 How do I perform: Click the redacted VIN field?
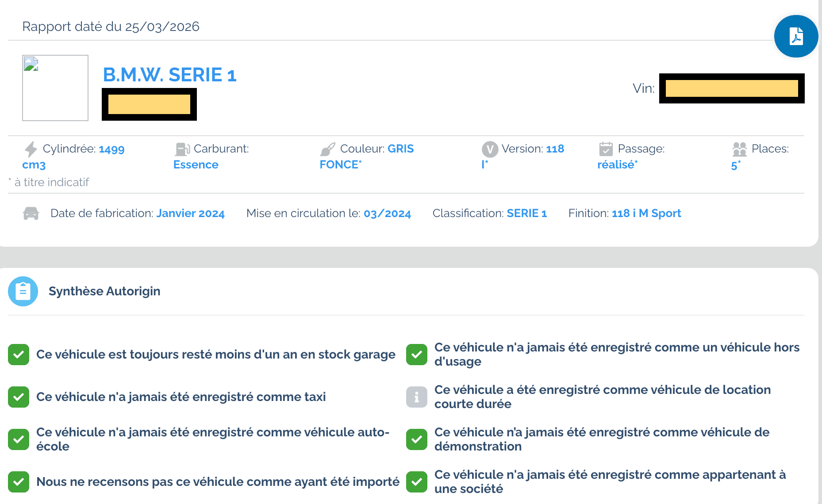point(731,88)
